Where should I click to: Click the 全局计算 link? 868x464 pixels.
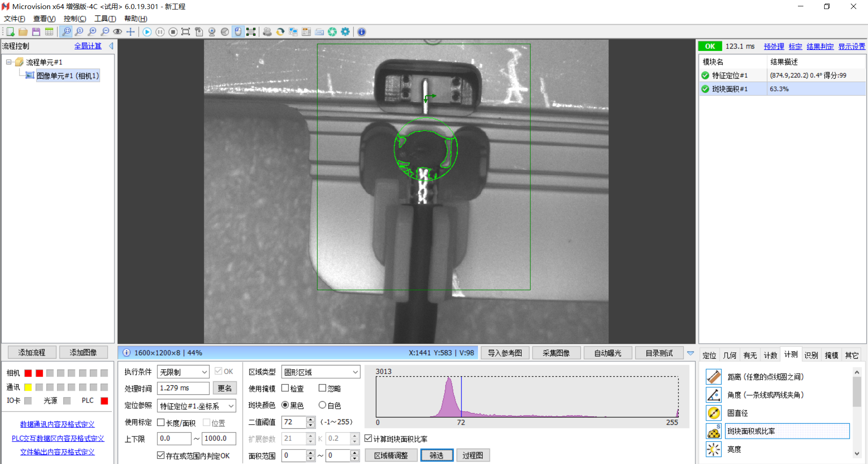[88, 46]
